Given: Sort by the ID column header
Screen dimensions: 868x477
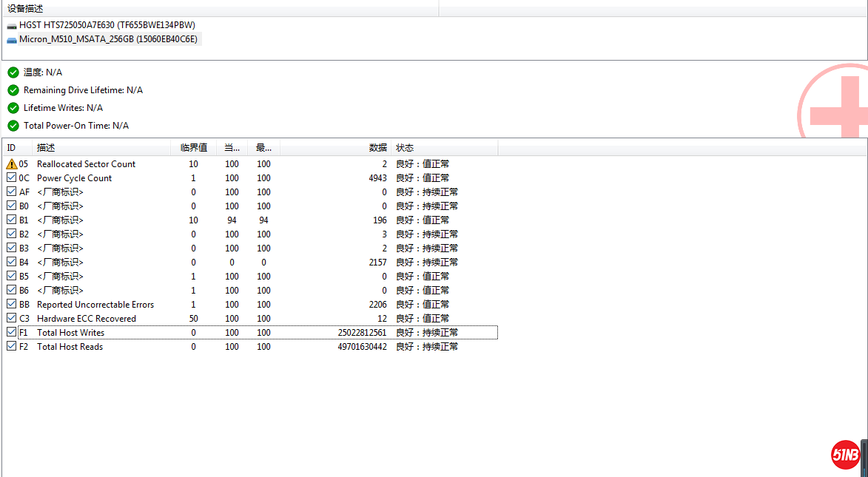Looking at the screenshot, I should (17, 148).
